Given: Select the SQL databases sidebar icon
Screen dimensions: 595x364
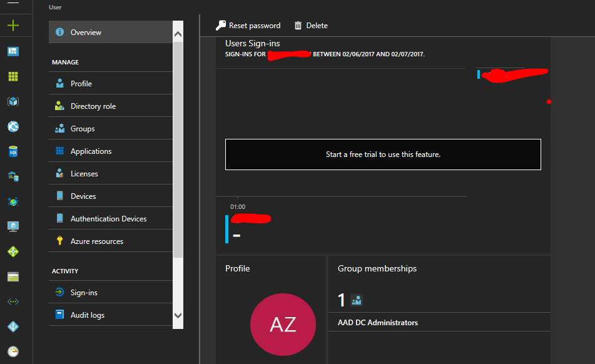Looking at the screenshot, I should click(x=13, y=151).
